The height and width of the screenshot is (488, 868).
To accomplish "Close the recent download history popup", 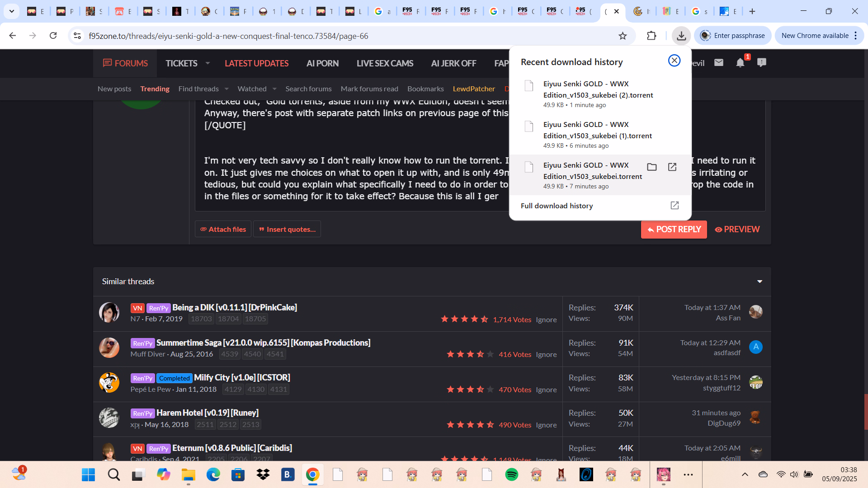I will [x=674, y=61].
